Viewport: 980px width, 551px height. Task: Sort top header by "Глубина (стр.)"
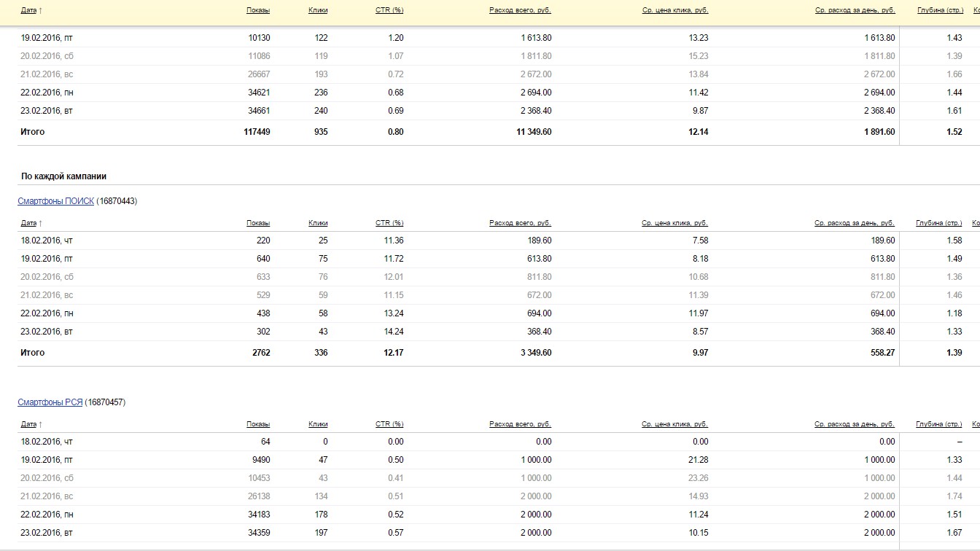pos(940,11)
